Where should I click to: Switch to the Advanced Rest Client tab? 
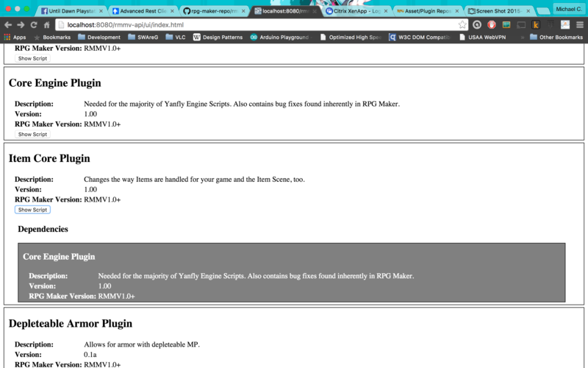[x=142, y=12]
